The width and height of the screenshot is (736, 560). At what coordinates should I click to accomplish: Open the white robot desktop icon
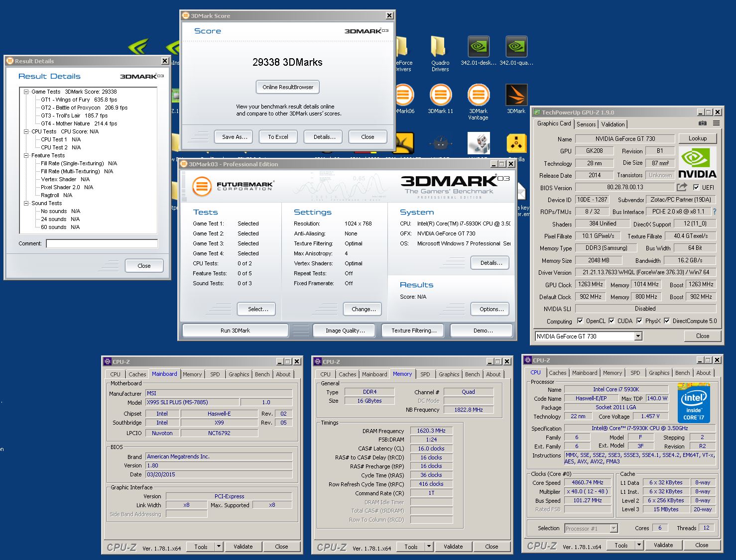(x=479, y=143)
